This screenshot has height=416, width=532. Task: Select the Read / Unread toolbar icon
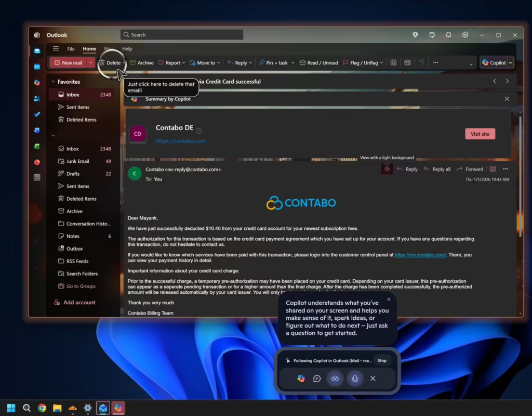click(319, 62)
